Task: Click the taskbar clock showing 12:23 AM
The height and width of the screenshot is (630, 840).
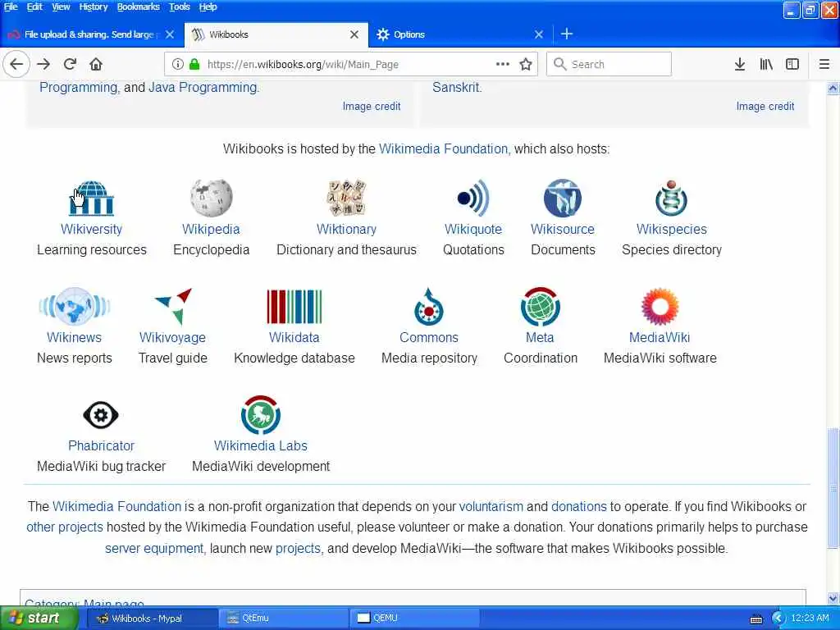Action: [810, 618]
